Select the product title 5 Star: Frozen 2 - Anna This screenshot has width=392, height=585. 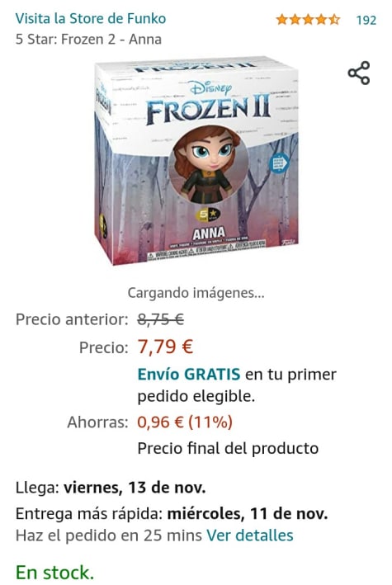88,39
